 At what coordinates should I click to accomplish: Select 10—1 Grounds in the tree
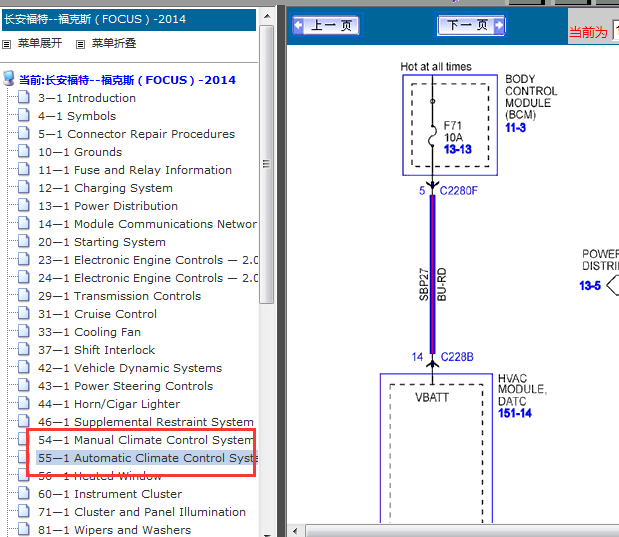(80, 152)
